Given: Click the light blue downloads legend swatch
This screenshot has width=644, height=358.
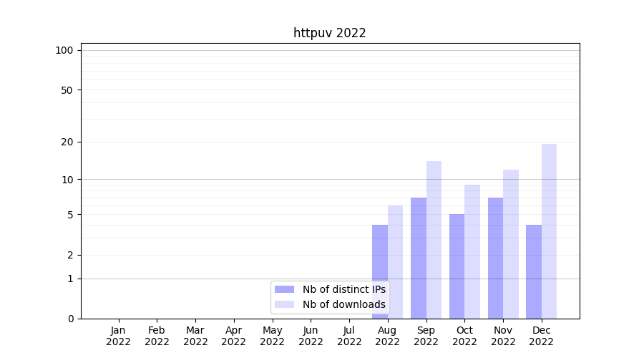Looking at the screenshot, I should tap(284, 304).
